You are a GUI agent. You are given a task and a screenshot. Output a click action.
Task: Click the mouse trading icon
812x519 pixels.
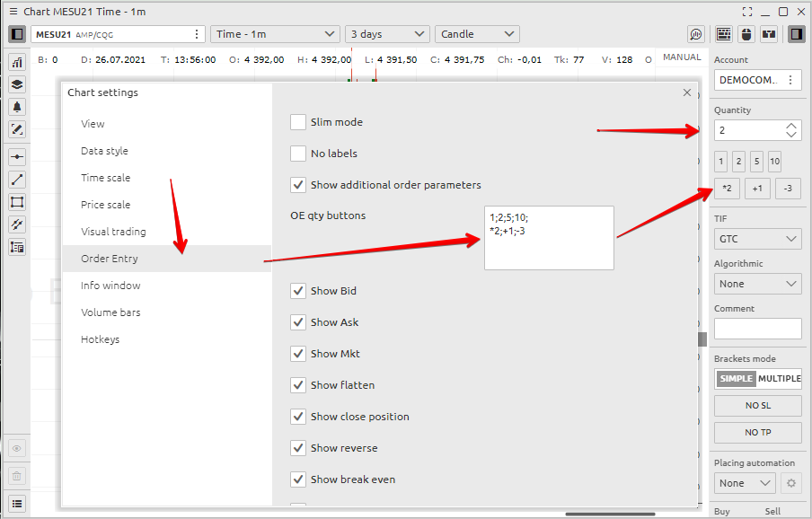(746, 34)
